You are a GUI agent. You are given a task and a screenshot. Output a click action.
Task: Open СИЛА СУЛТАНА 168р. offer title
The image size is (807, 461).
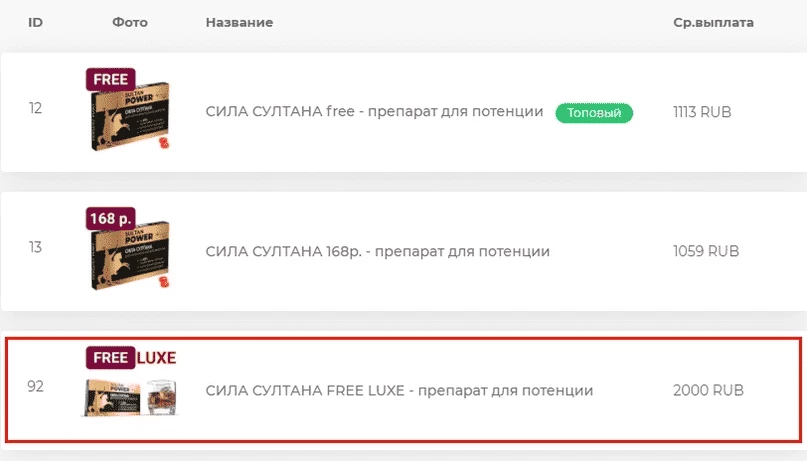[377, 251]
